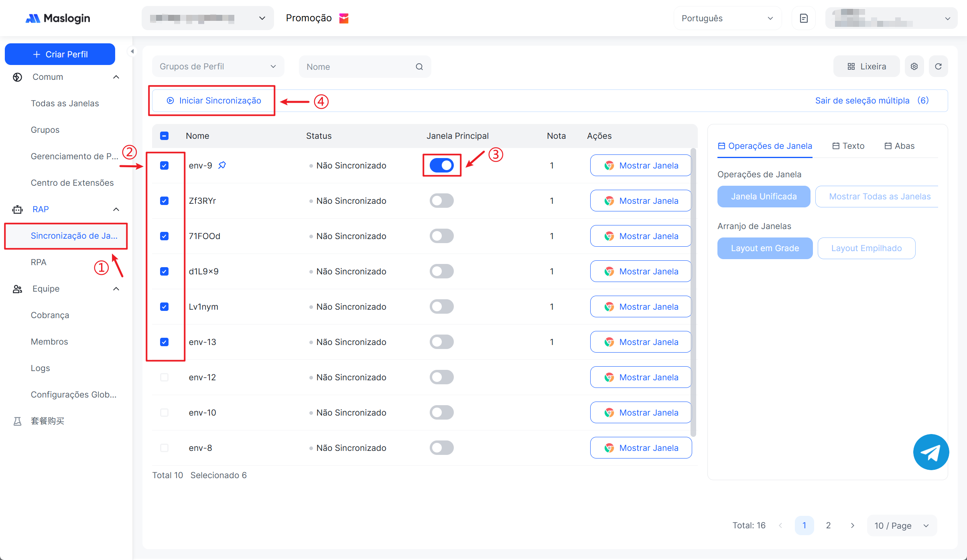
Task: Open the 10 / Page size dropdown
Action: point(902,526)
